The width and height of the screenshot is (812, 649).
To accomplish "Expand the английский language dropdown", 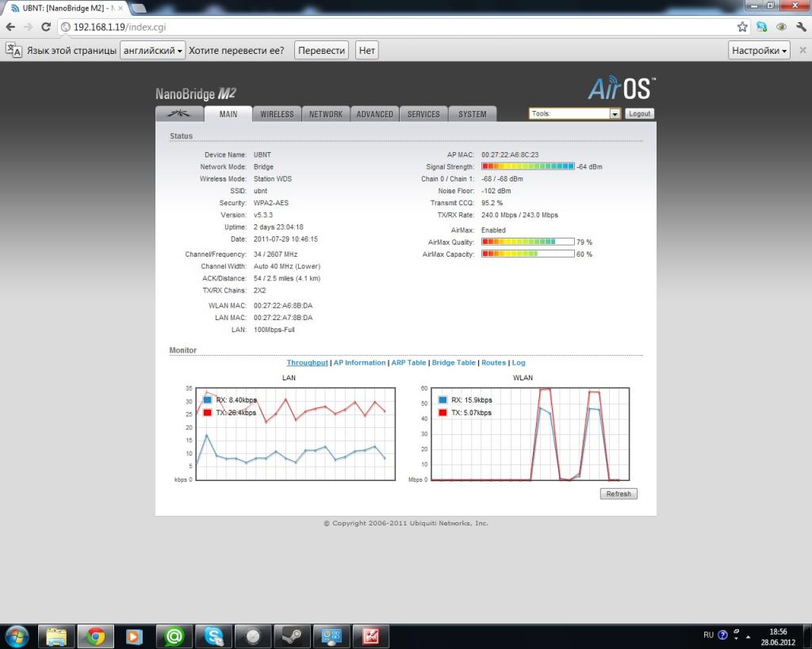I will [x=153, y=50].
